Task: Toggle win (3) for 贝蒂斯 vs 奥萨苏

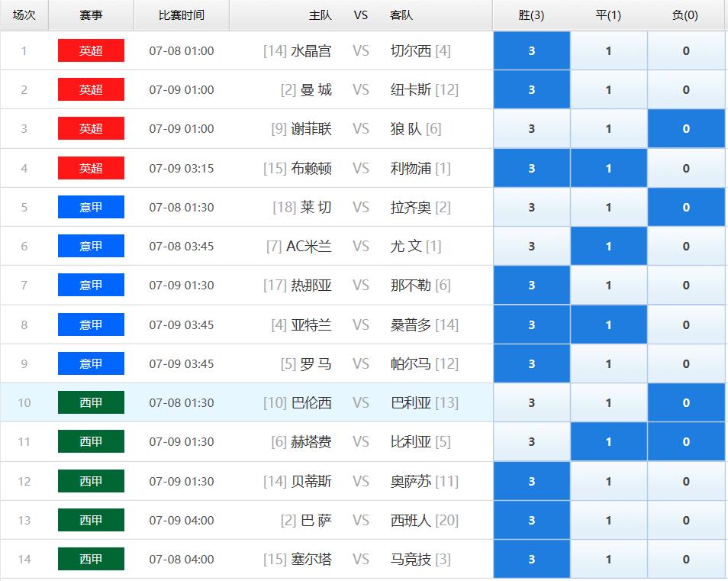Action: pos(532,481)
